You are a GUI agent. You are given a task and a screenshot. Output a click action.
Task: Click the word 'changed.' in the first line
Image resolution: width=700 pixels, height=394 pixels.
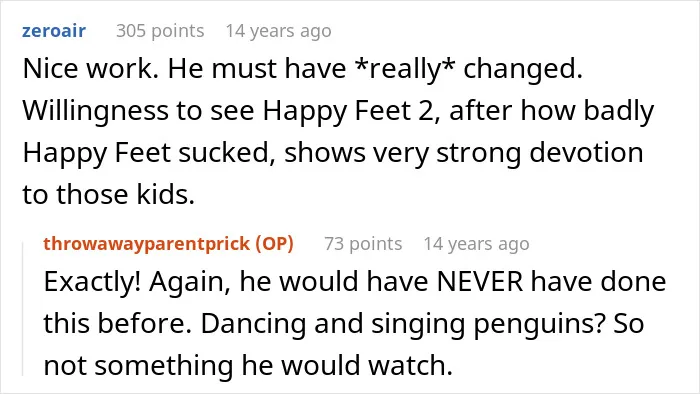(x=523, y=69)
